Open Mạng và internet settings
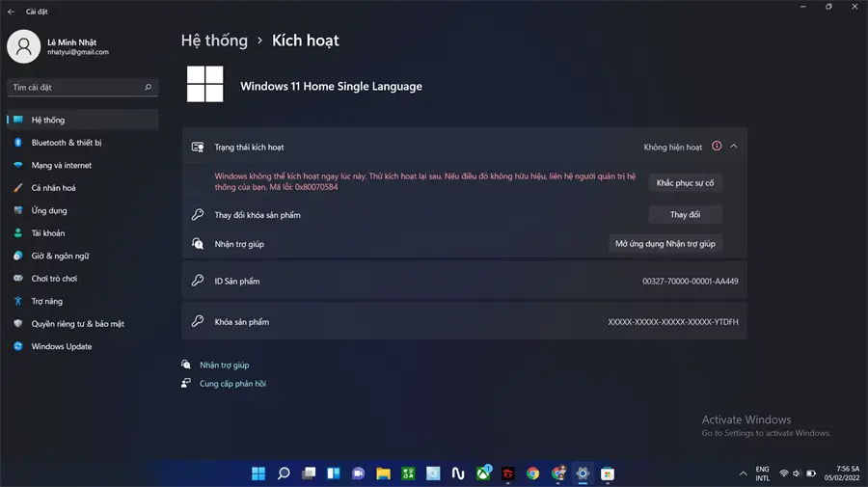The height and width of the screenshot is (487, 868). (83, 165)
